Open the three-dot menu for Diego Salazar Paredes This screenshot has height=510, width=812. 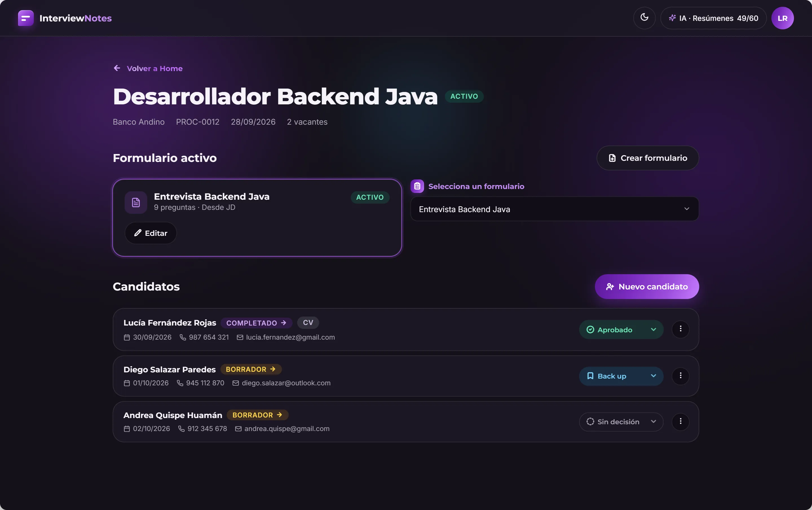coord(680,376)
